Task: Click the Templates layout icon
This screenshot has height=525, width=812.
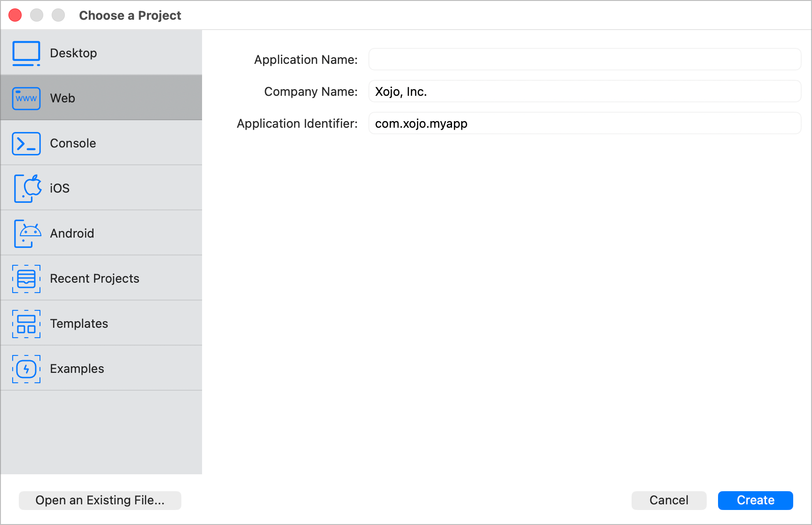Action: click(x=26, y=324)
